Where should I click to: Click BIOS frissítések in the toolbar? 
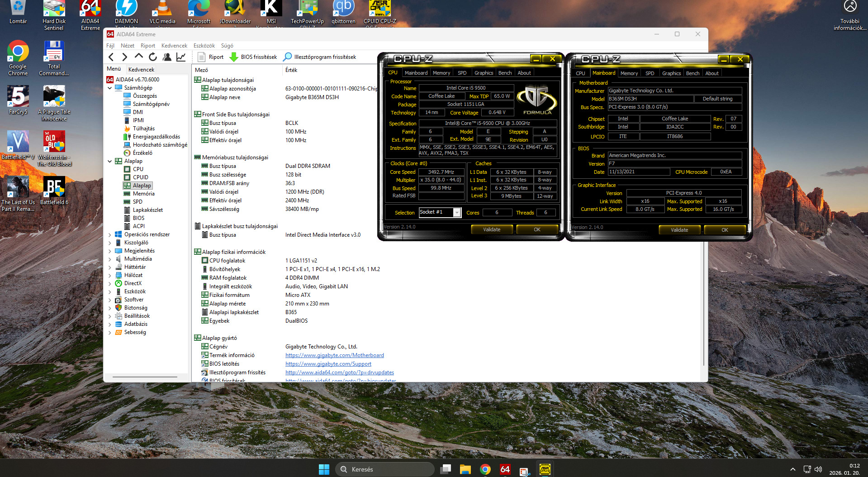(x=253, y=57)
